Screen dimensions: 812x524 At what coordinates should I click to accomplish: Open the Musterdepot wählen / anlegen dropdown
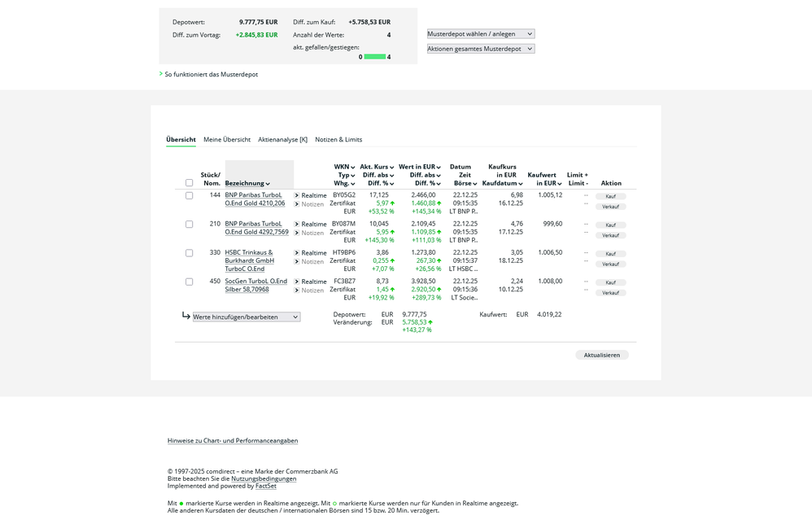point(480,33)
